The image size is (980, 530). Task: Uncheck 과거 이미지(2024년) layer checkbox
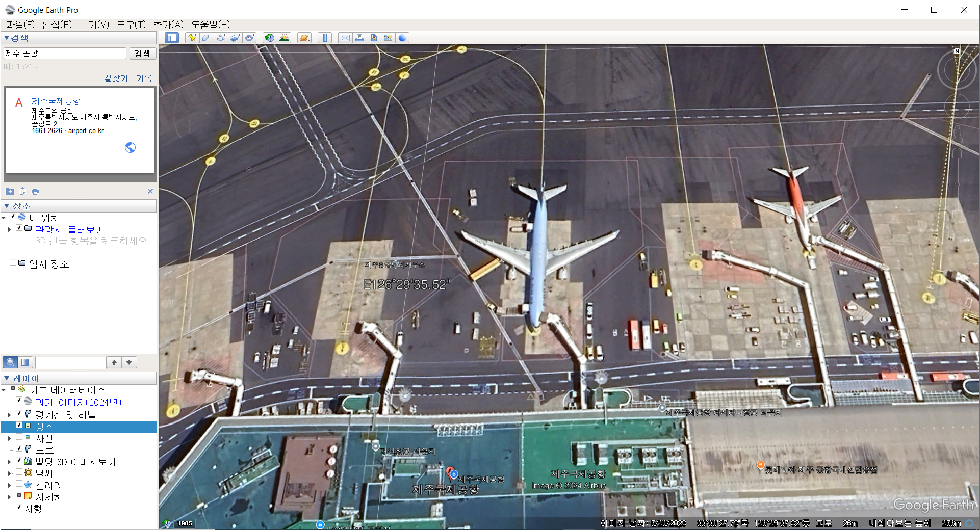coord(19,401)
